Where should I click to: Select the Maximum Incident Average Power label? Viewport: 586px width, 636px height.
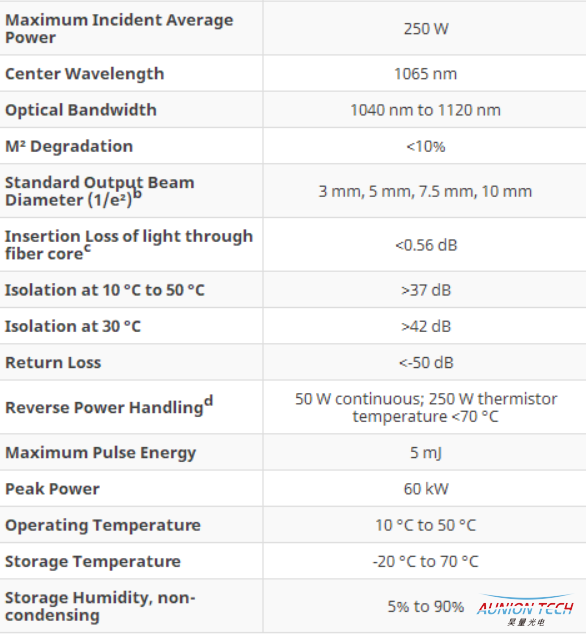[x=119, y=29]
